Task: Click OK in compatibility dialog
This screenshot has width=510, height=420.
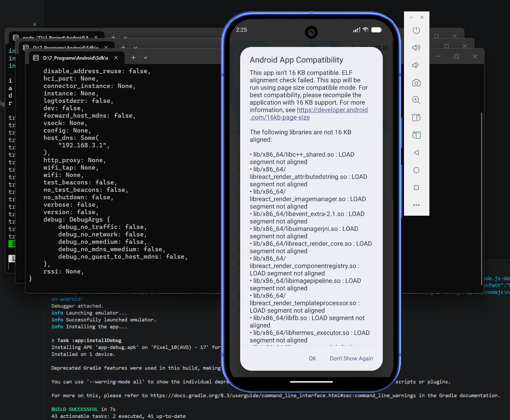Action: (x=312, y=359)
